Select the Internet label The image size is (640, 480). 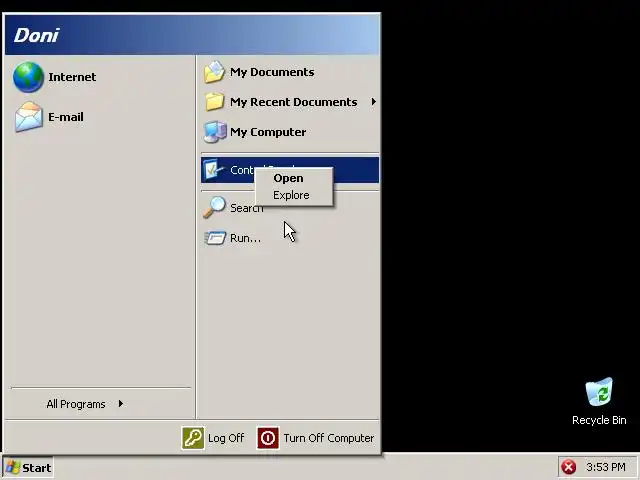click(x=72, y=77)
